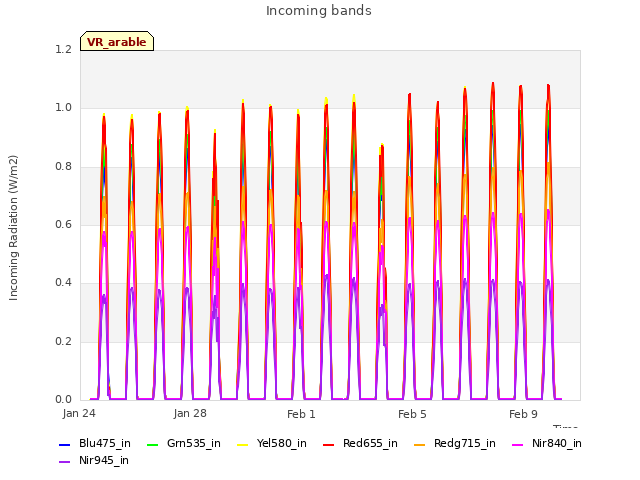
Task: Click the orange Redg715_in color marker
Action: point(419,444)
